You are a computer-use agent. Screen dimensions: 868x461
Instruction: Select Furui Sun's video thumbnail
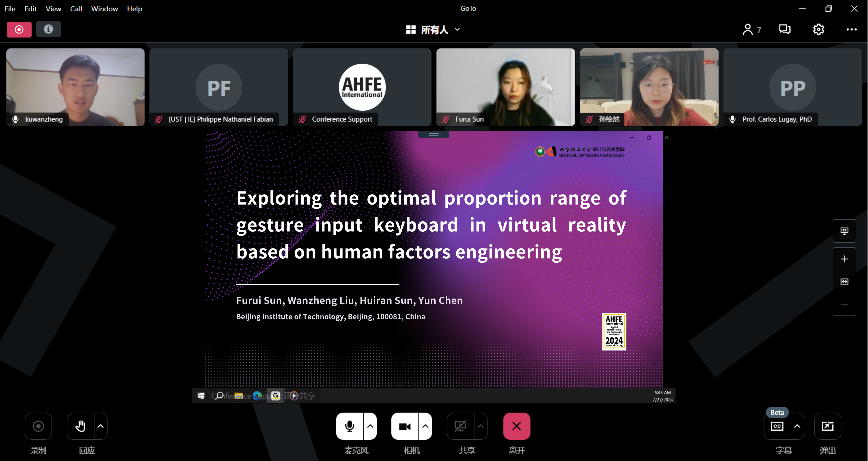click(505, 87)
